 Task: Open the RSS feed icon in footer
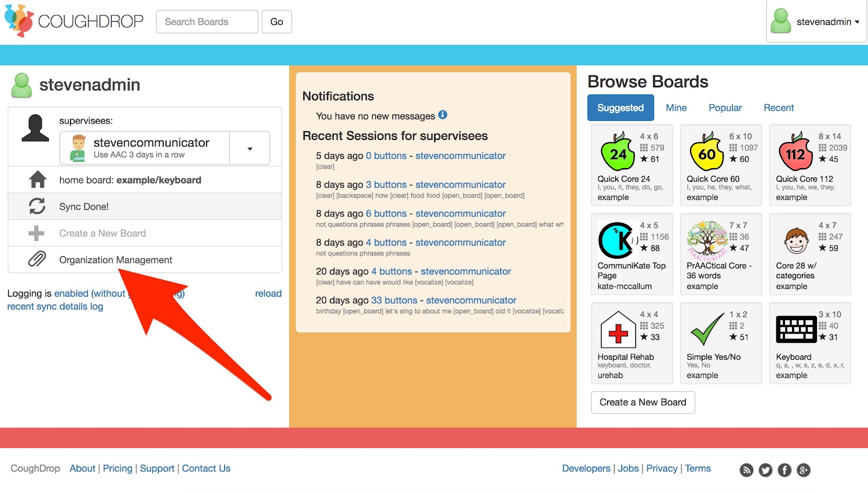click(x=747, y=470)
